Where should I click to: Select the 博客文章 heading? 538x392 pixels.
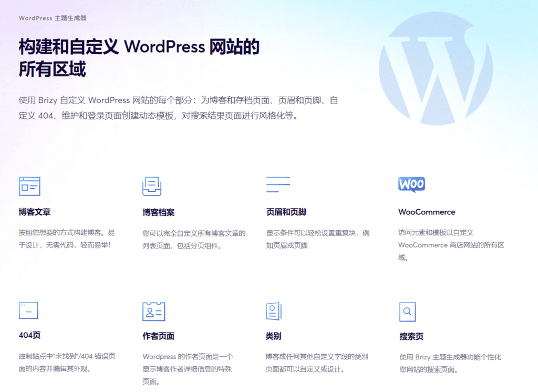(x=35, y=212)
